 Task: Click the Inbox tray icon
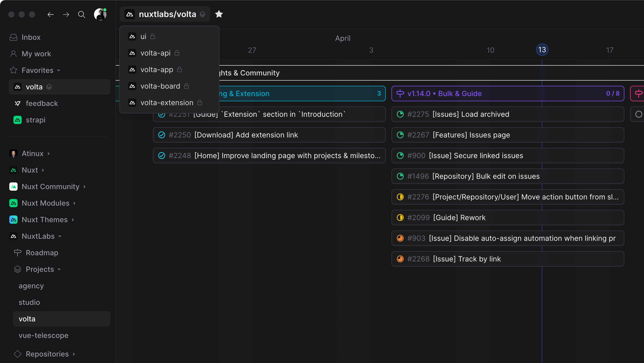click(13, 37)
